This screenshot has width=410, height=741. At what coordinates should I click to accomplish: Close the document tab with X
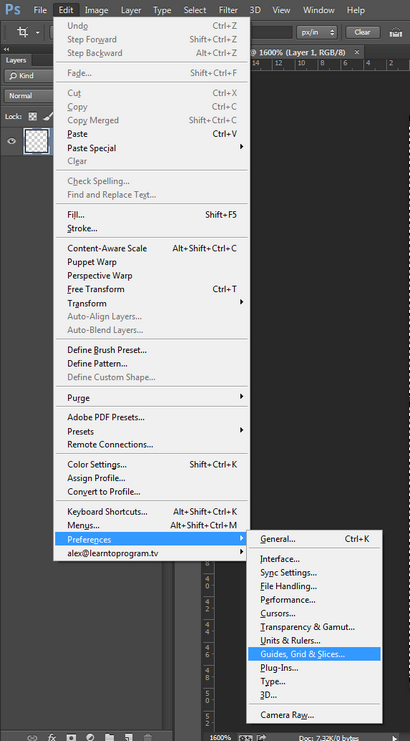pos(357,52)
